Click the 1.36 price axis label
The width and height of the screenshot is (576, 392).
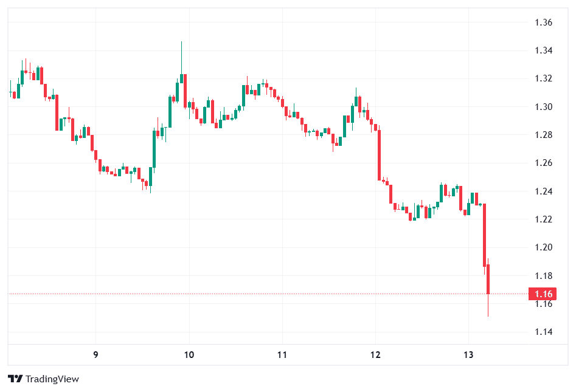pyautogui.click(x=543, y=22)
